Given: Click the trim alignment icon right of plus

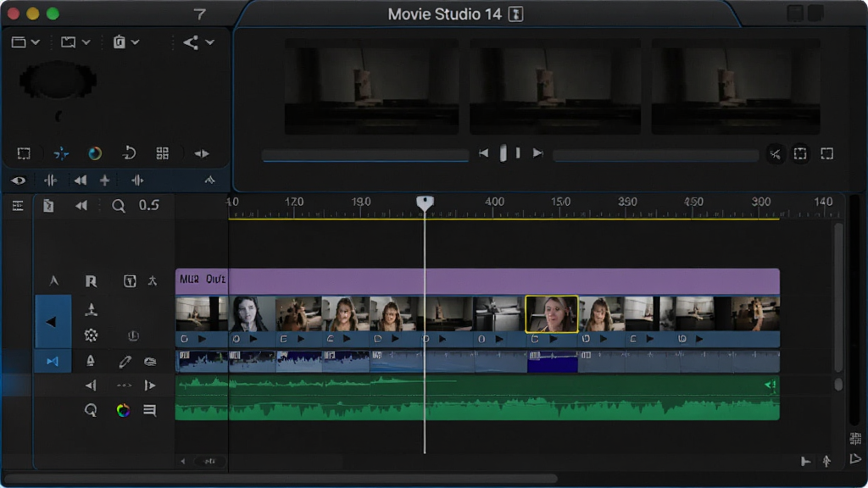Looking at the screenshot, I should point(137,180).
